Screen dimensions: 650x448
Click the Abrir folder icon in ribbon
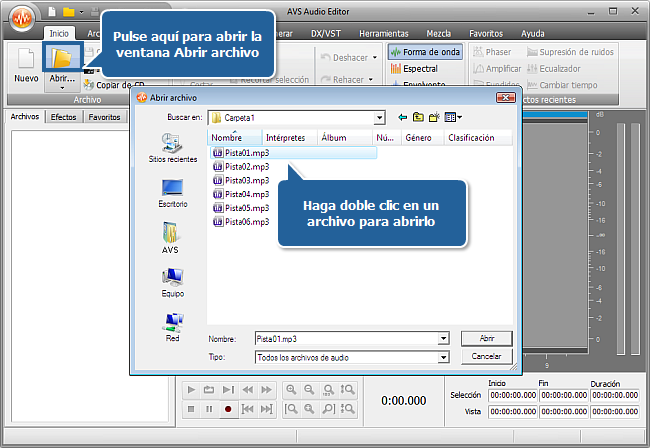(x=61, y=62)
